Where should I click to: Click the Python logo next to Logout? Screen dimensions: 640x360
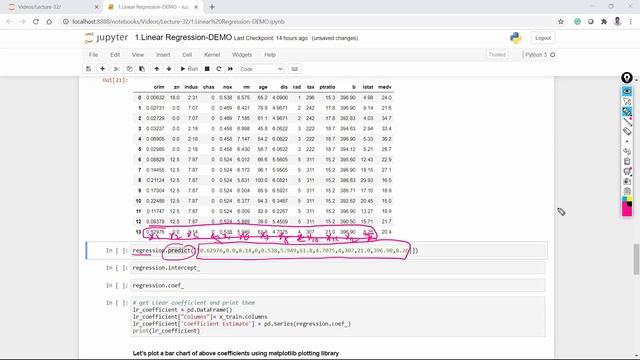[516, 38]
